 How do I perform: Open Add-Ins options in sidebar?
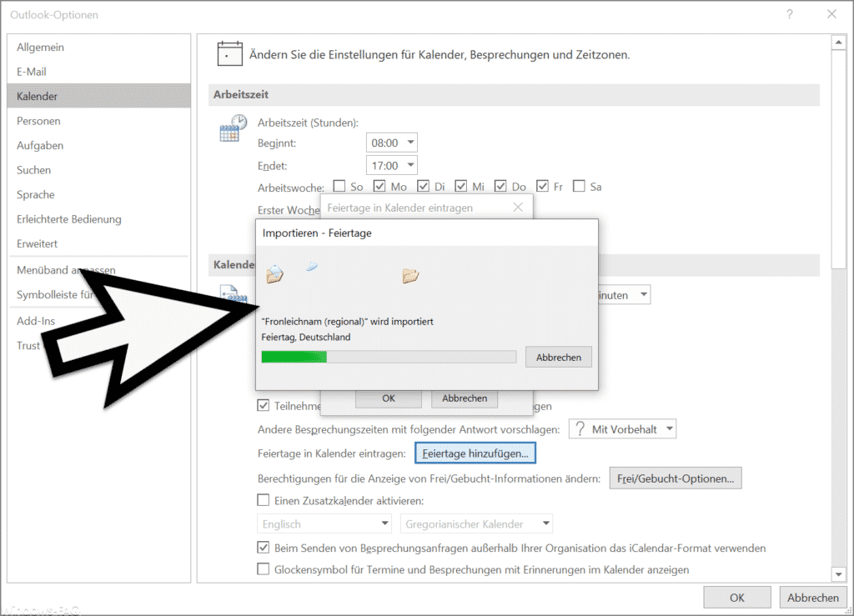(x=36, y=321)
